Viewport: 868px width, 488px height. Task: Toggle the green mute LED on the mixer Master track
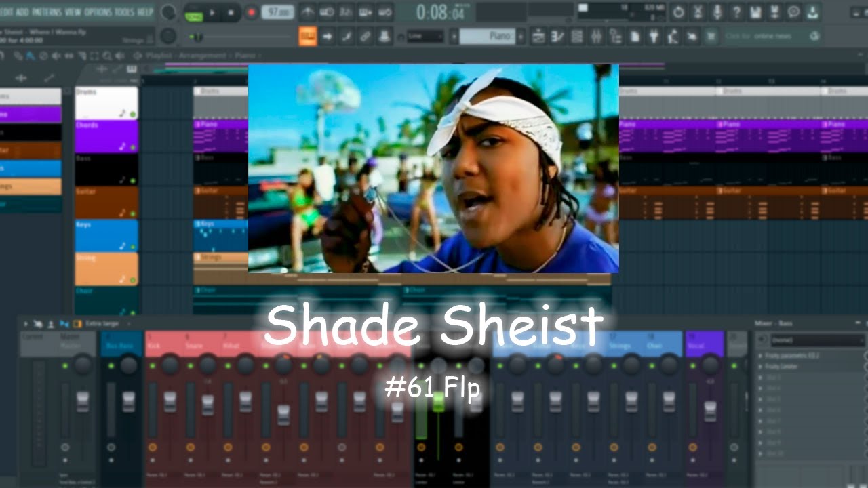point(65,366)
